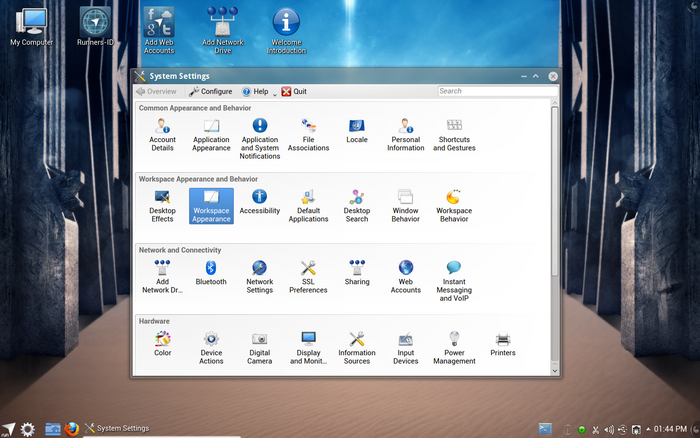
Task: Open the Power Management settings
Action: coord(454,347)
